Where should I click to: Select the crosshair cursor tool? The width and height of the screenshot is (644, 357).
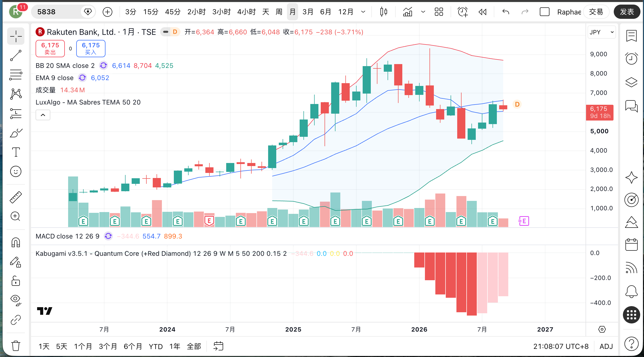(x=16, y=36)
